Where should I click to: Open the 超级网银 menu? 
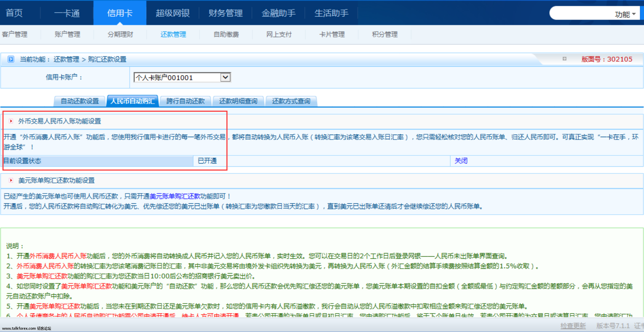173,13
